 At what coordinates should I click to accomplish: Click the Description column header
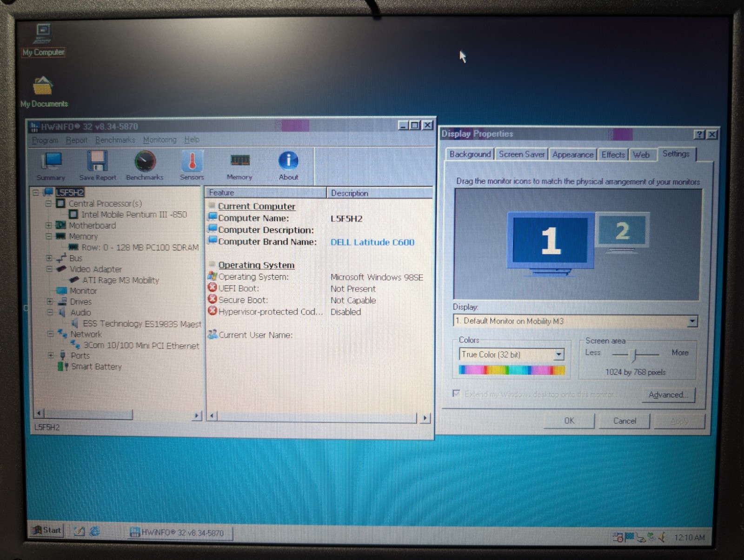pyautogui.click(x=379, y=193)
